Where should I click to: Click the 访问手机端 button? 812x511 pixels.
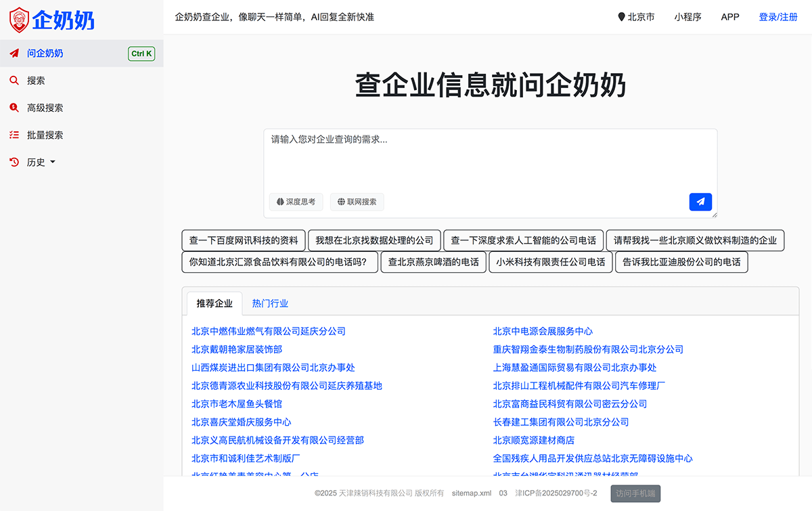click(635, 493)
